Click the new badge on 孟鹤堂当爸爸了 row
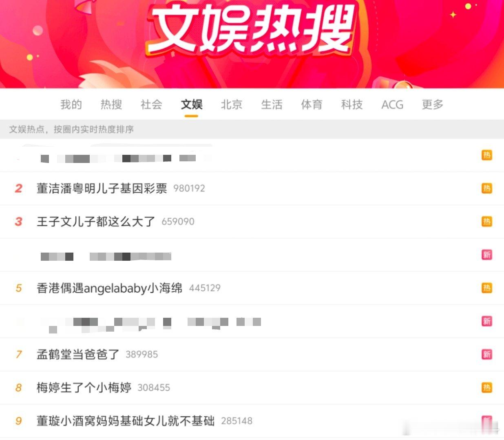Viewport: 504px width, 440px height. pyautogui.click(x=486, y=354)
